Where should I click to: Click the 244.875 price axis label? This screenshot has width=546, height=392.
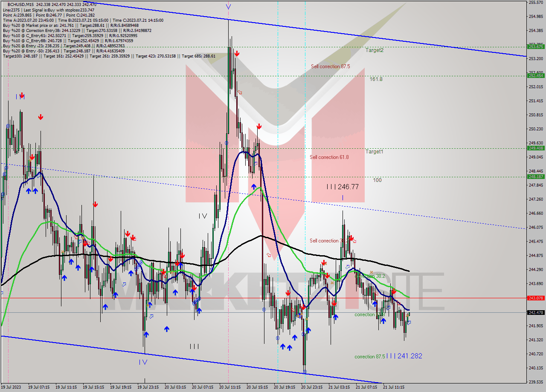[x=536, y=256]
